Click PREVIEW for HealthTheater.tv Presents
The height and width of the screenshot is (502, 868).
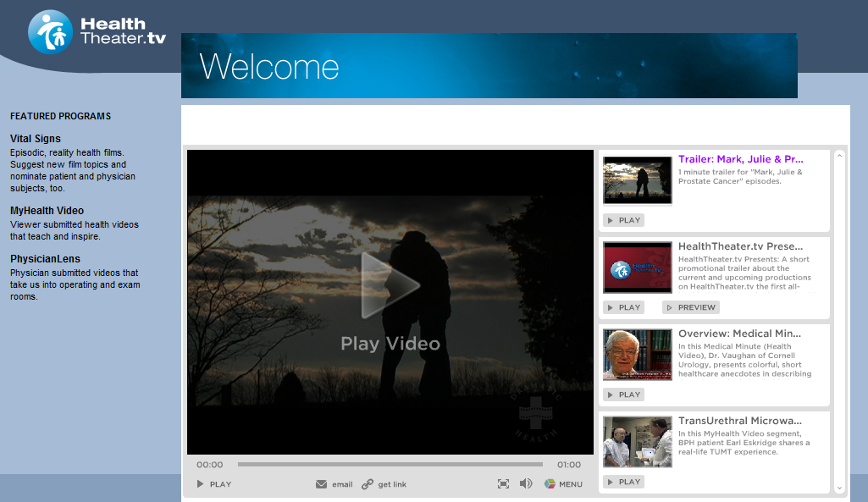point(691,307)
